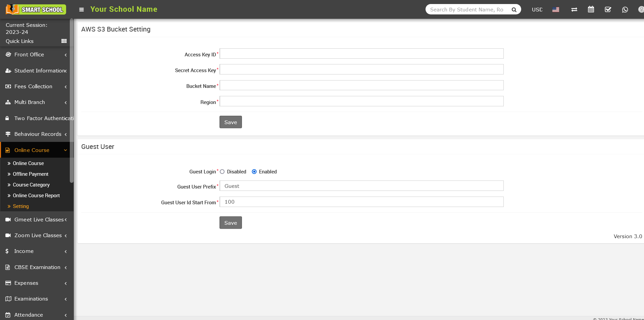Click the US flag language icon
The height and width of the screenshot is (320, 644).
555,9
